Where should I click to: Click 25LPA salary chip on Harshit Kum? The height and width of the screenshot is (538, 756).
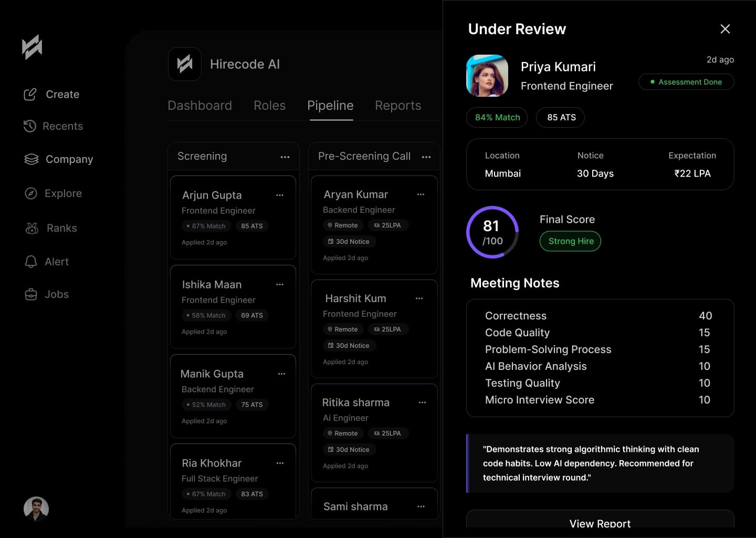point(388,329)
